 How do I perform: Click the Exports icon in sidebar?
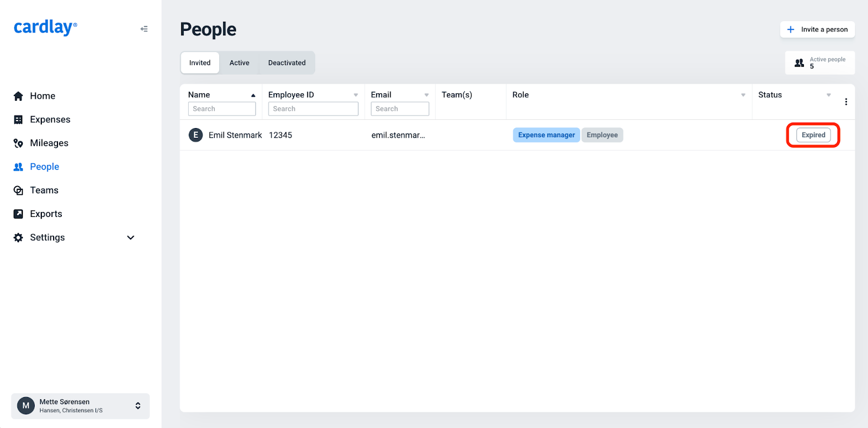[x=18, y=214]
